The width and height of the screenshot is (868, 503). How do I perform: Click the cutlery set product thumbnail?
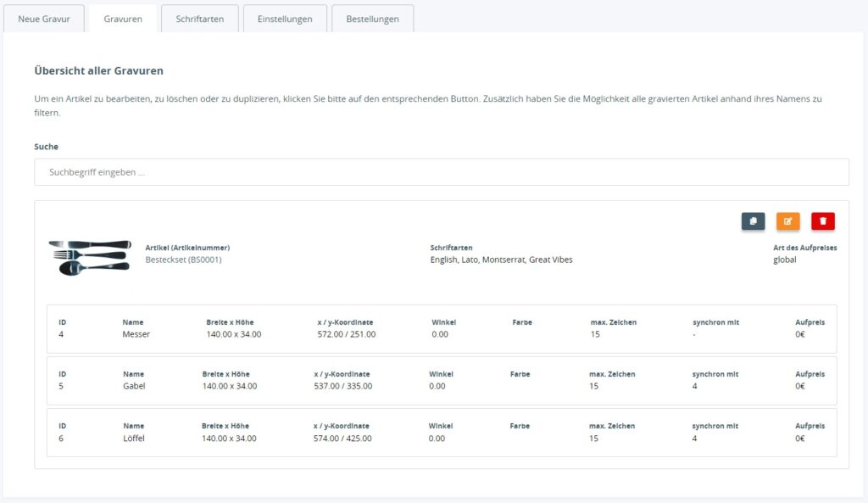pyautogui.click(x=90, y=255)
